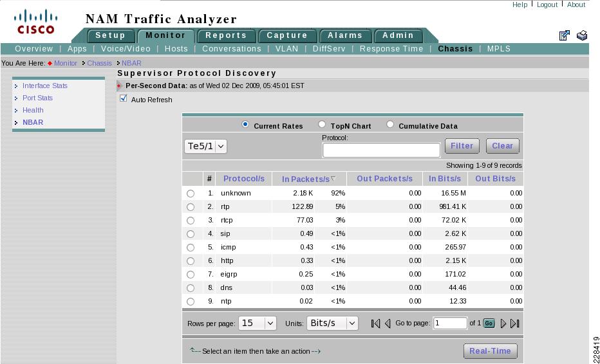Image resolution: width=600 pixels, height=364 pixels.
Task: Click the Go to page number field
Action: click(x=450, y=323)
